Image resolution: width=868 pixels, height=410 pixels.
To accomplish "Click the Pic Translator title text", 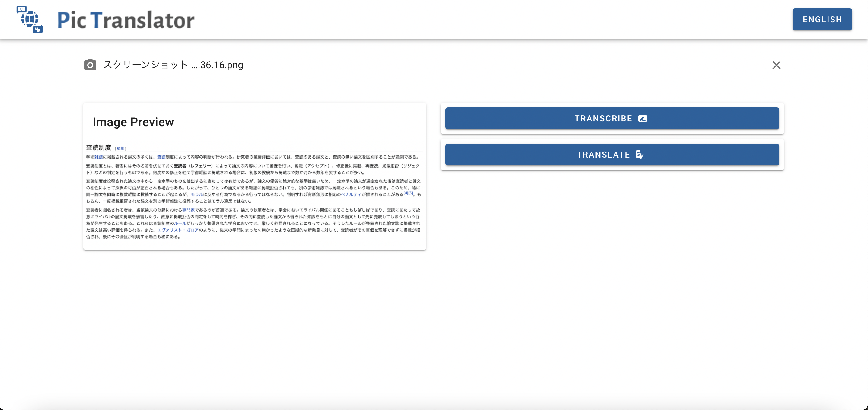I will pos(126,20).
